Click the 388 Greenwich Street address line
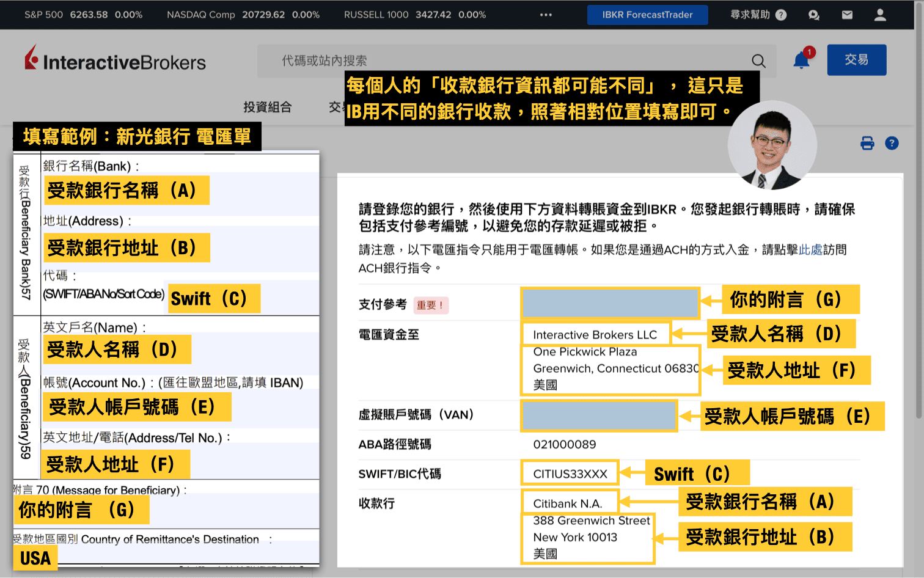The width and height of the screenshot is (924, 578). click(x=592, y=521)
